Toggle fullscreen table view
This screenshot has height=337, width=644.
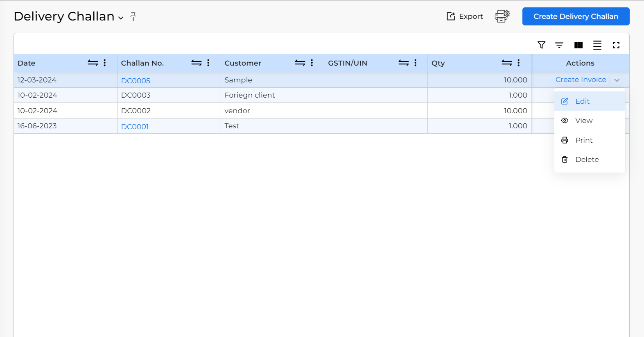(x=616, y=45)
